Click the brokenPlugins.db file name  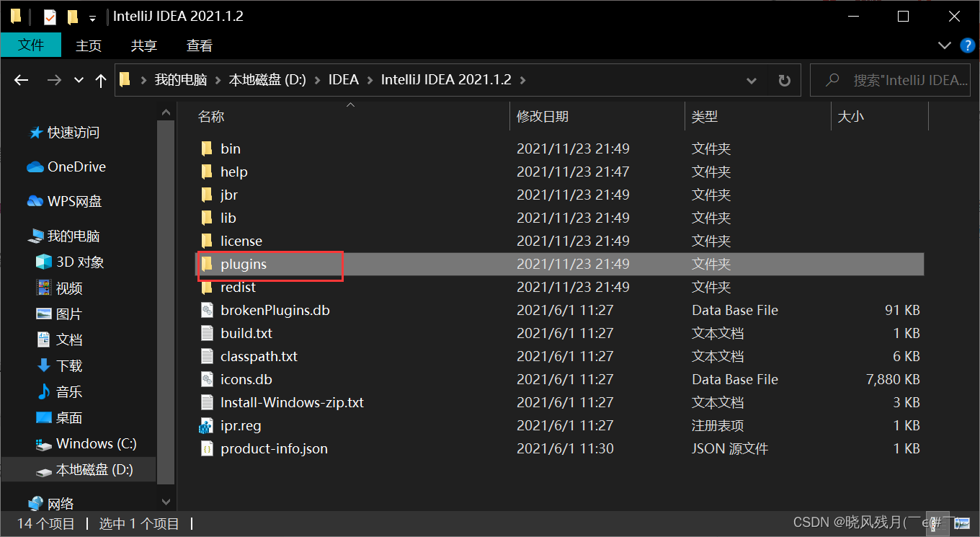point(275,310)
